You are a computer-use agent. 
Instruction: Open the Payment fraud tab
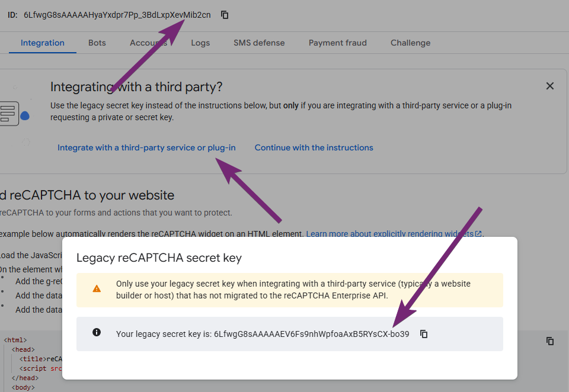point(338,43)
